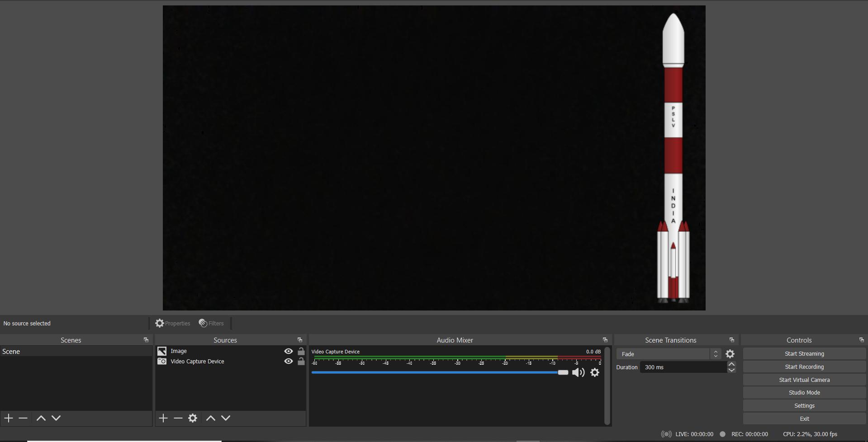Undock the Audio Mixer panel
868x442 pixels.
(x=605, y=340)
